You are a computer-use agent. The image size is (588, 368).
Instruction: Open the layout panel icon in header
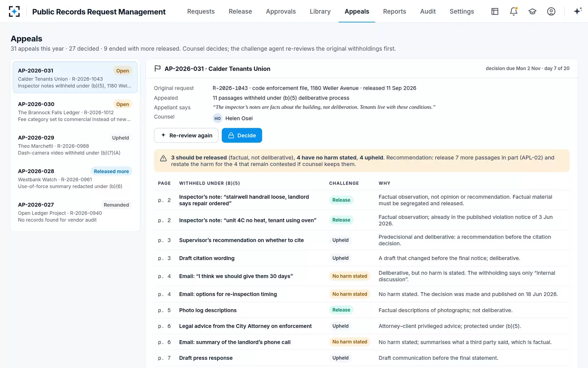point(495,11)
